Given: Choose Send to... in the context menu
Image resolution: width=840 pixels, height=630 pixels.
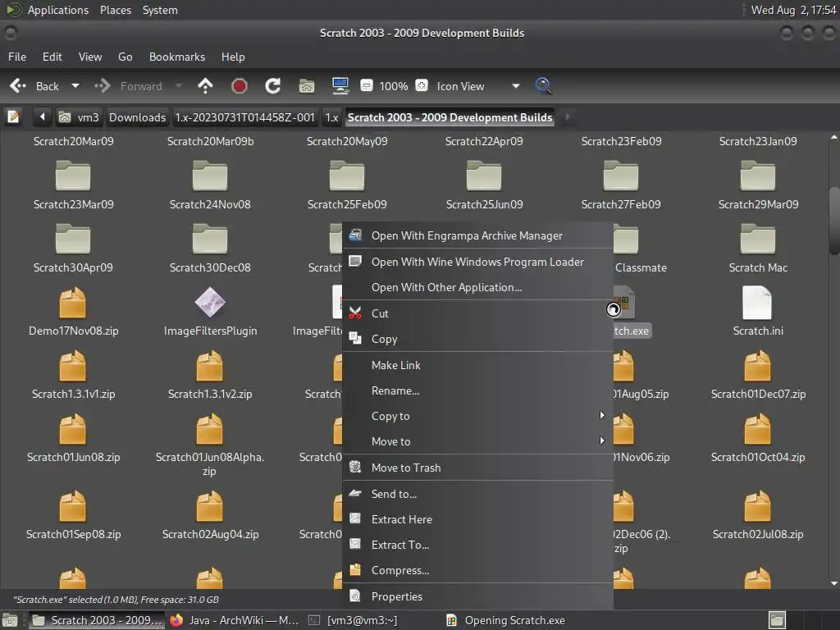Looking at the screenshot, I should tap(478, 494).
